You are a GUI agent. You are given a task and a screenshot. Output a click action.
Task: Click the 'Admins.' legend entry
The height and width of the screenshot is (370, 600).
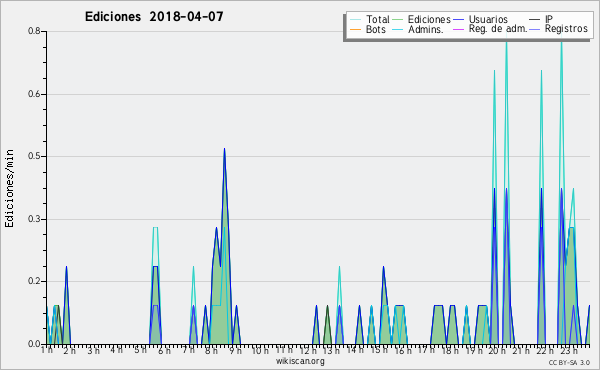coord(418,29)
